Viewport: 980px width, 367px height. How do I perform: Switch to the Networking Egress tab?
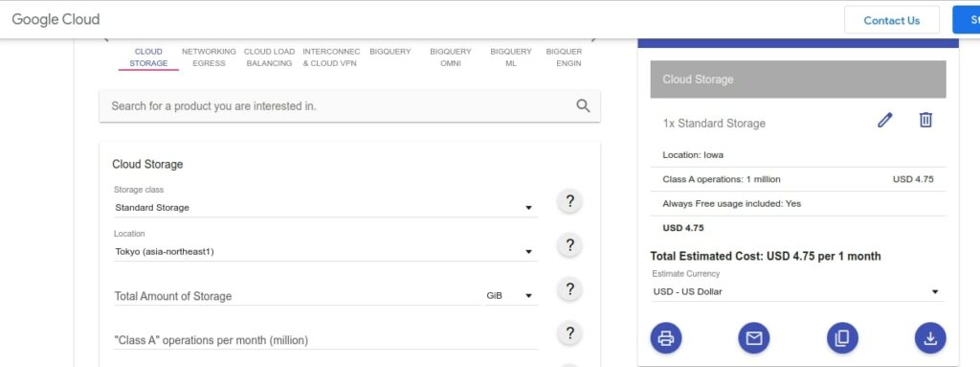pyautogui.click(x=209, y=57)
